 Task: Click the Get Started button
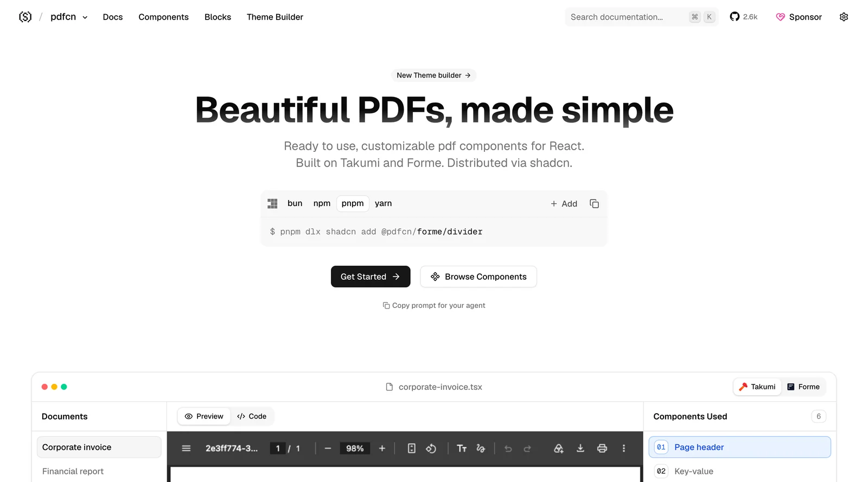point(371,277)
